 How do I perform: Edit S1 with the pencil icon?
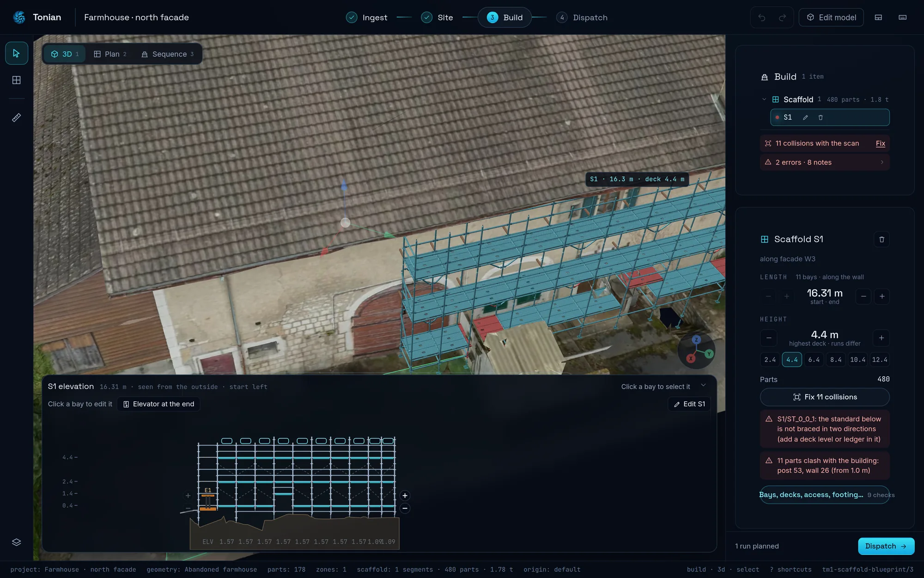click(x=805, y=117)
